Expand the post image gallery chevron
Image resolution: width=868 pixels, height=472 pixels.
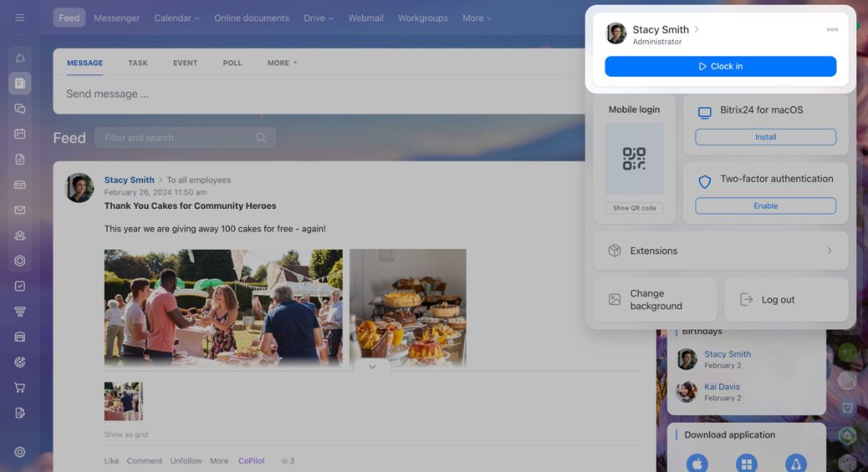[x=372, y=367]
